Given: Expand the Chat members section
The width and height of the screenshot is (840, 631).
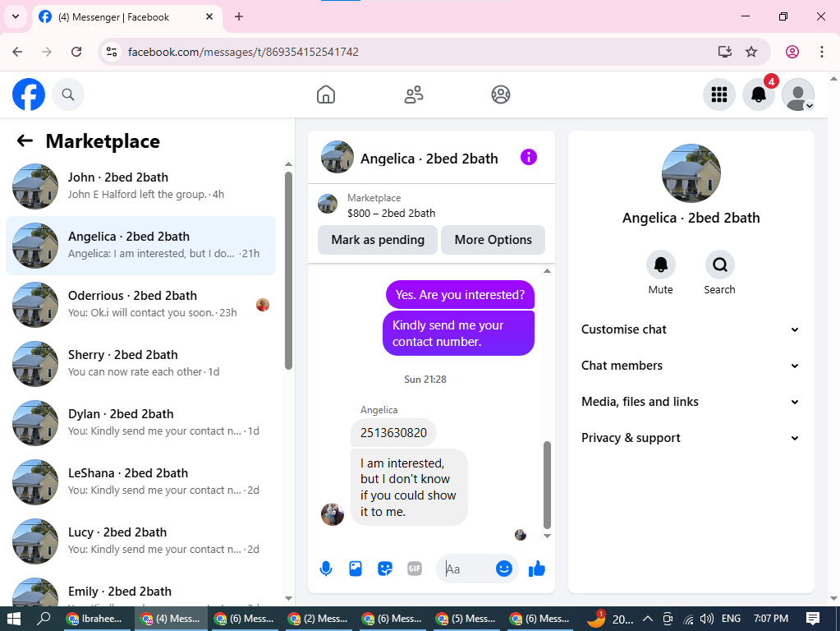Looking at the screenshot, I should click(691, 366).
